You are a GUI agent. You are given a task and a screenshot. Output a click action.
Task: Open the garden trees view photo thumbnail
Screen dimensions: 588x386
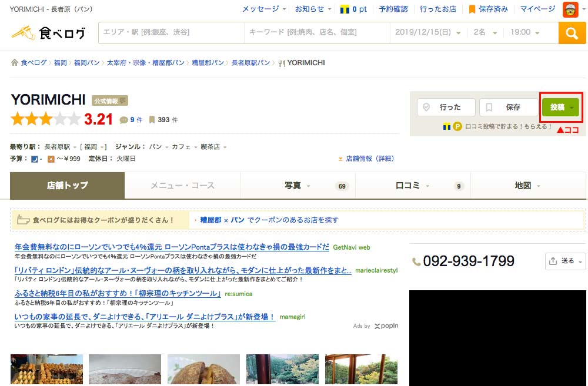282,370
